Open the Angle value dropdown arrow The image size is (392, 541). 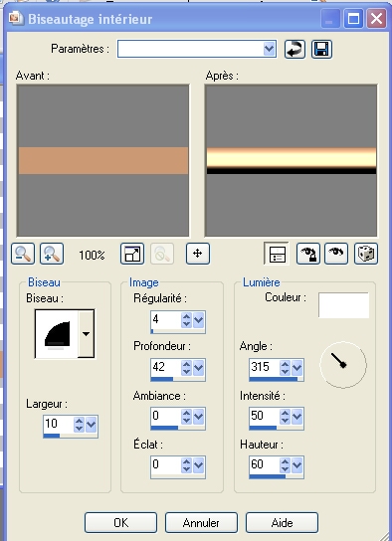point(296,368)
